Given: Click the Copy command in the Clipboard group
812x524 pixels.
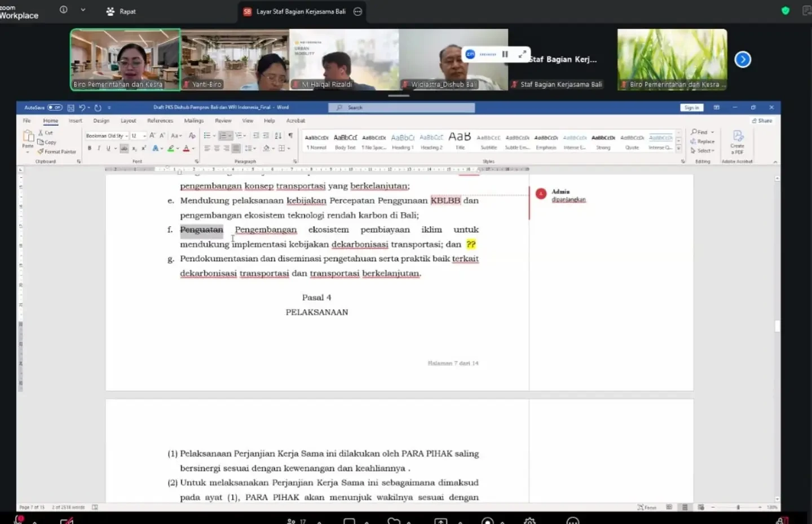Looking at the screenshot, I should [47, 142].
